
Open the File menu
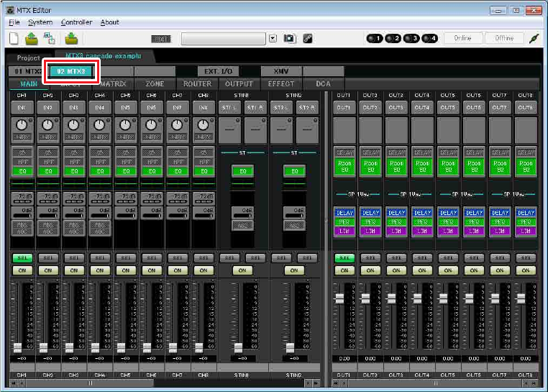14,22
